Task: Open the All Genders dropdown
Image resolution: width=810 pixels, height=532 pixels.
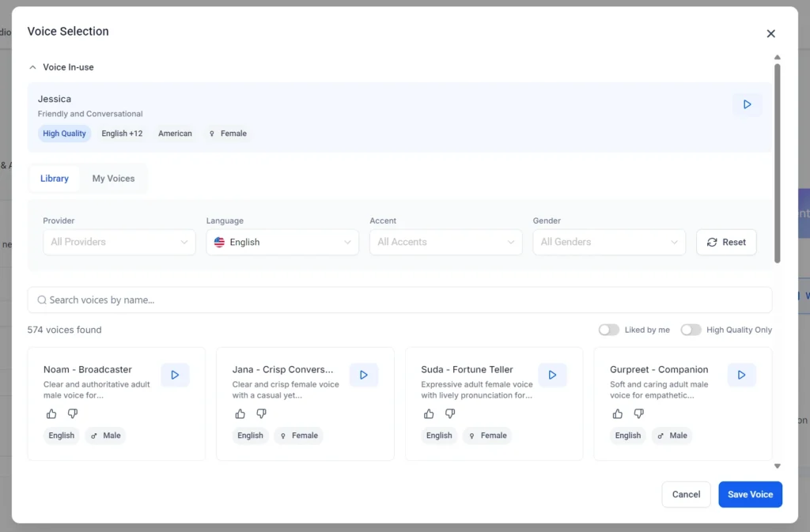Action: click(x=609, y=242)
